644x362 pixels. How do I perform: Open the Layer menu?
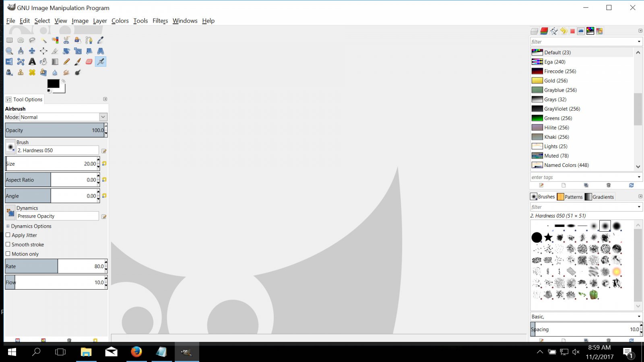click(100, 21)
